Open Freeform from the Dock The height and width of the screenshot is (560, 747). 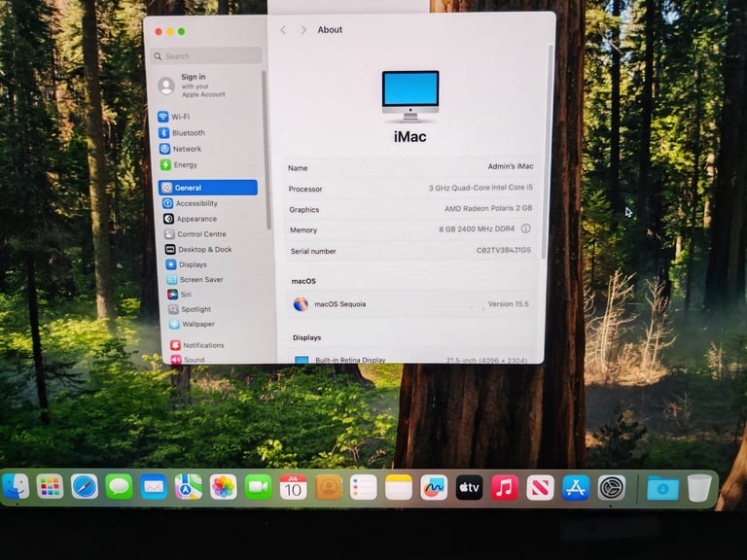[x=434, y=487]
